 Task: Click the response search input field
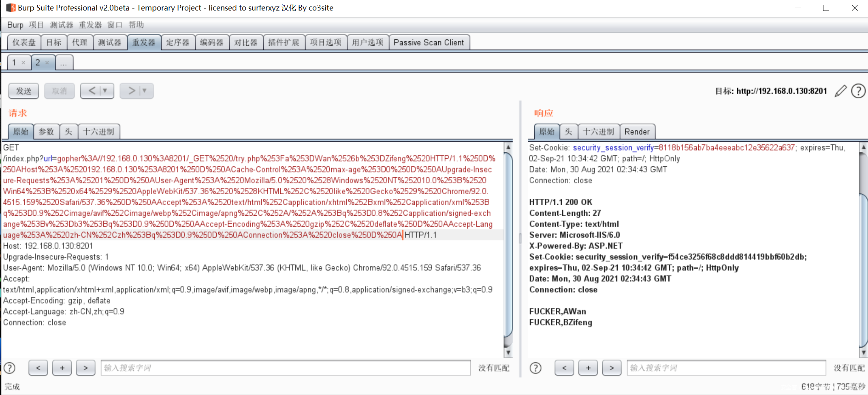tap(726, 368)
